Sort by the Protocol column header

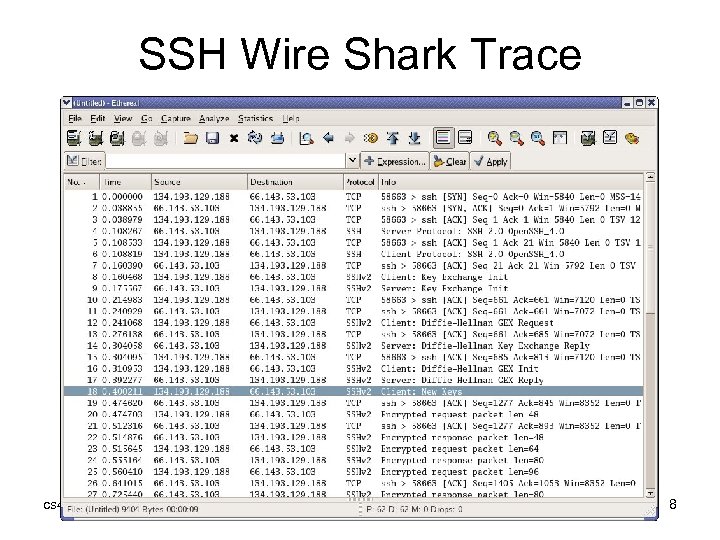[360, 182]
